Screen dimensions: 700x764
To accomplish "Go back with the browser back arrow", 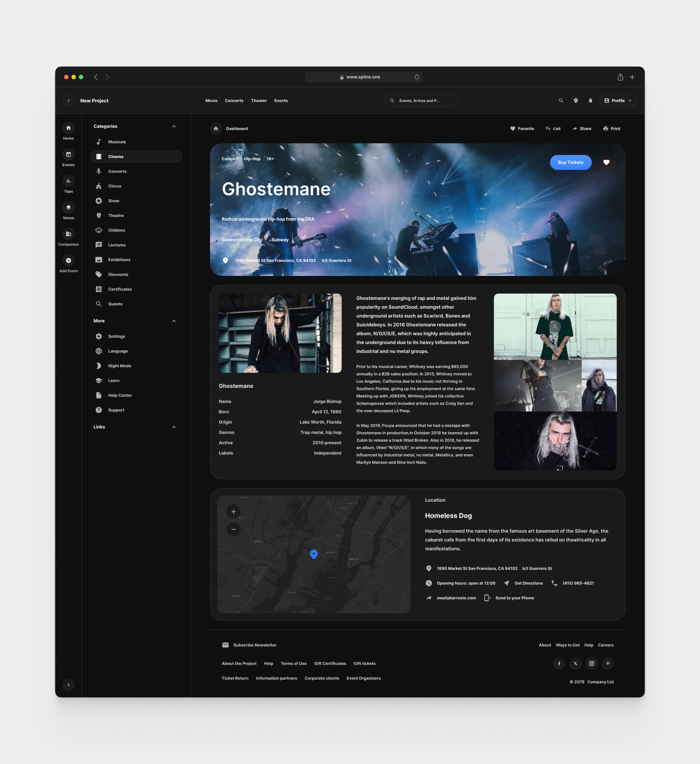I will (96, 77).
